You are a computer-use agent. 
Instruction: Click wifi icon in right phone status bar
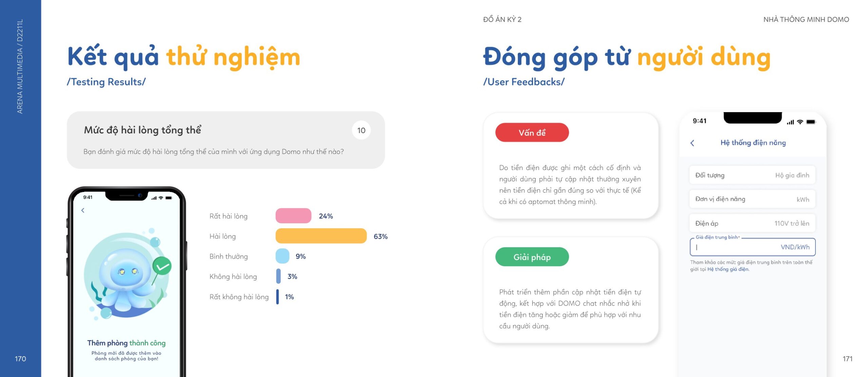[800, 122]
